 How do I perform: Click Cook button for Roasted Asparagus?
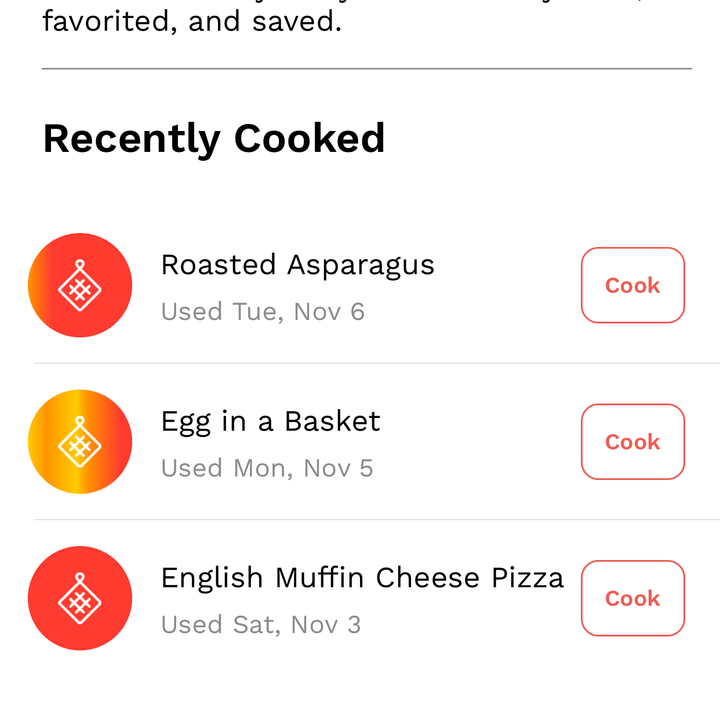[633, 285]
